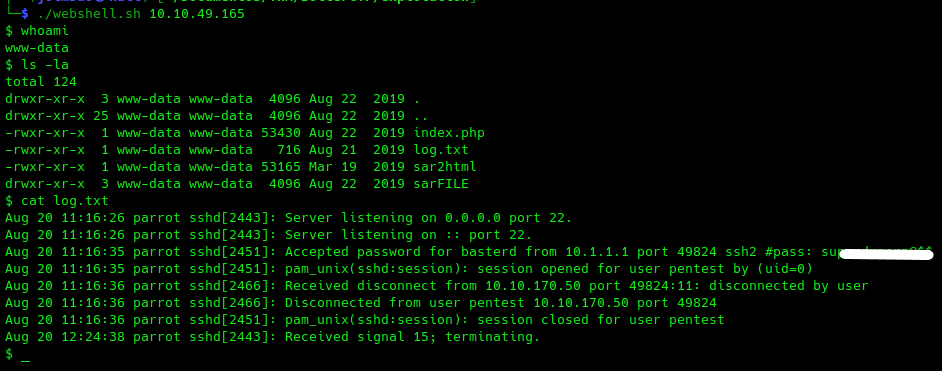Screen dimensions: 942x371
Task: Click the 'total 124' line
Action: [x=41, y=82]
